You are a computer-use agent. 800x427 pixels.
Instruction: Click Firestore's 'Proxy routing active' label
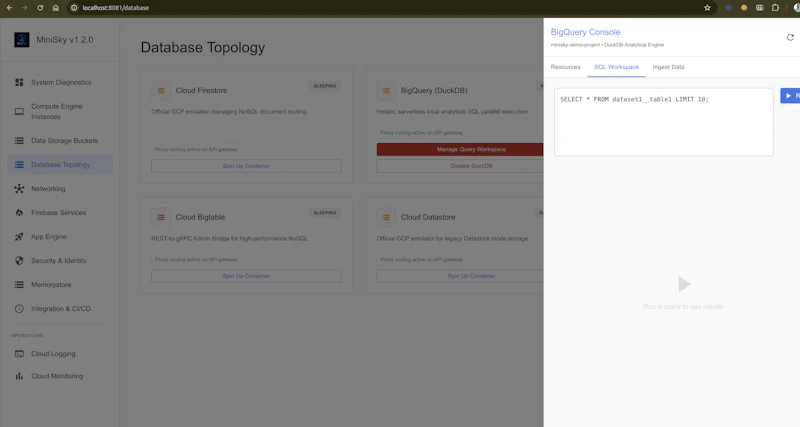pyautogui.click(x=196, y=149)
